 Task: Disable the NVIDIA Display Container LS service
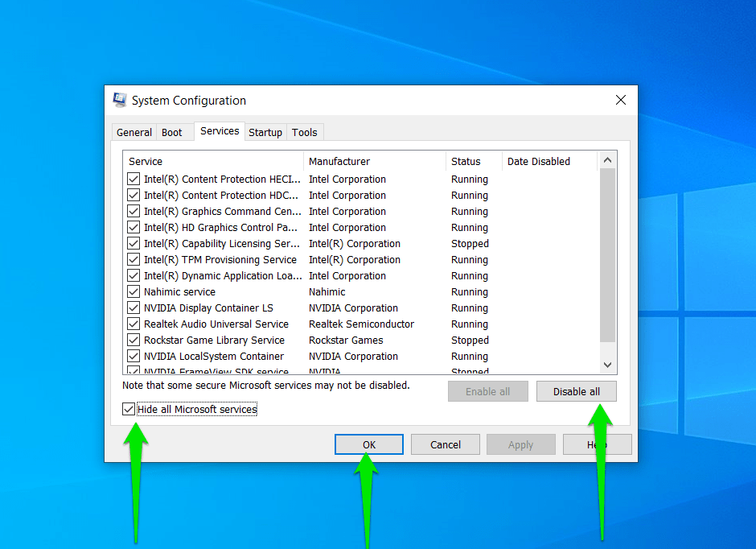133,308
